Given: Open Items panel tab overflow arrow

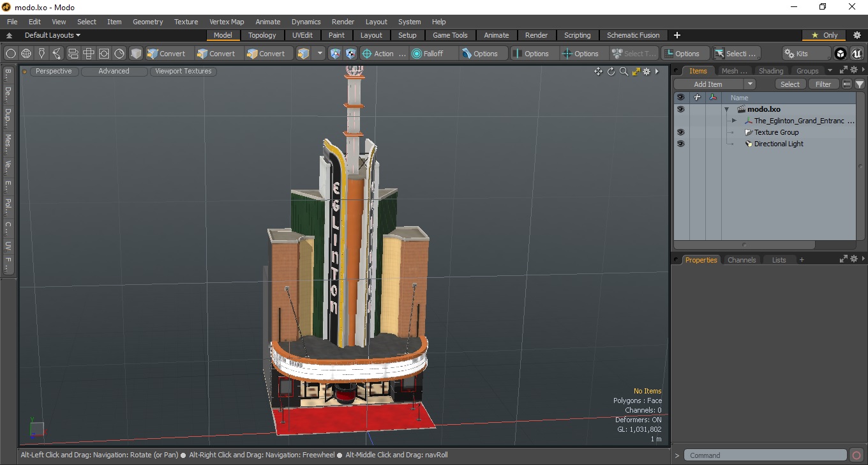Looking at the screenshot, I should pos(830,71).
